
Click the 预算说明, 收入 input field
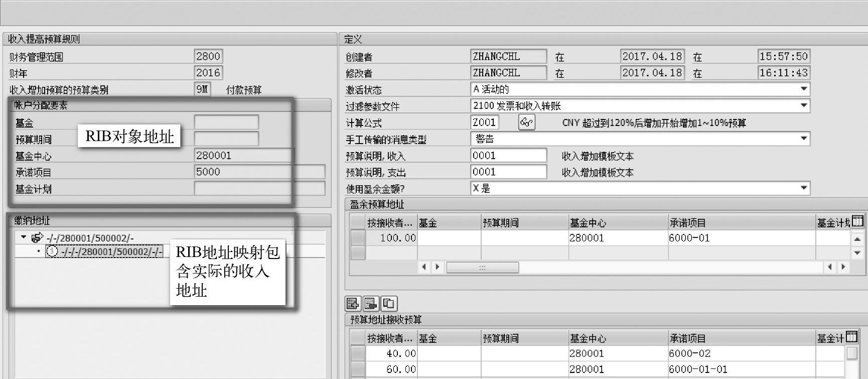point(508,156)
